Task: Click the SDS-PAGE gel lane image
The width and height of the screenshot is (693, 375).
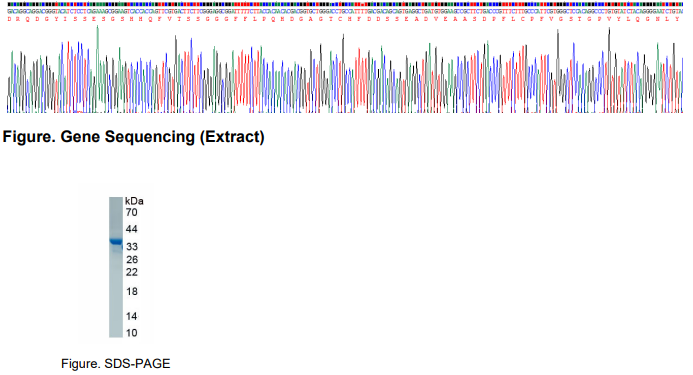Action: (116, 267)
